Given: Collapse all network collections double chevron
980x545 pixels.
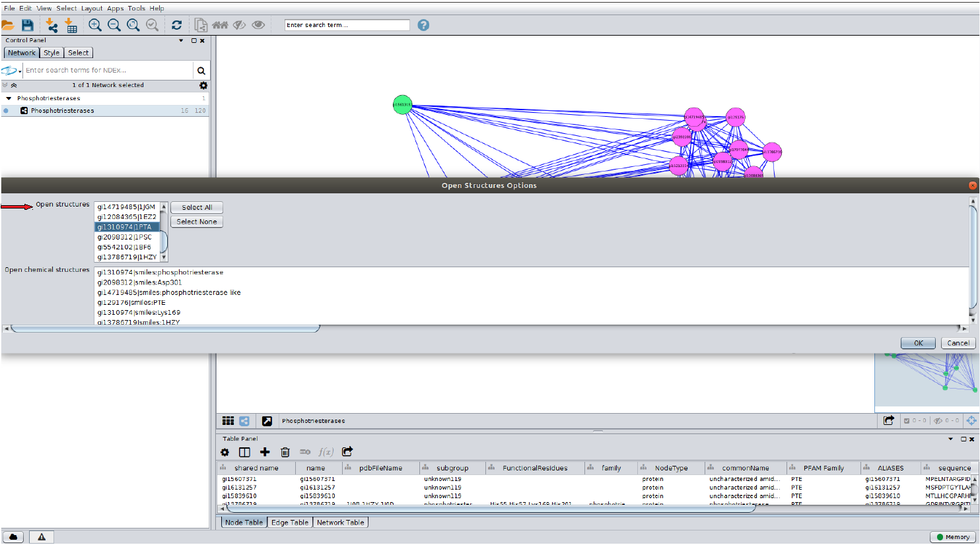Looking at the screenshot, I should pos(14,85).
